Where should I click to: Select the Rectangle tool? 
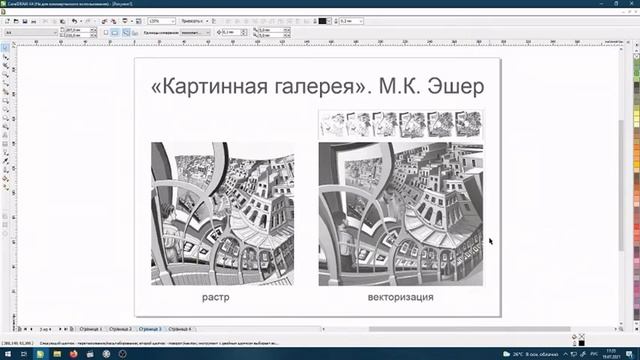[x=5, y=100]
